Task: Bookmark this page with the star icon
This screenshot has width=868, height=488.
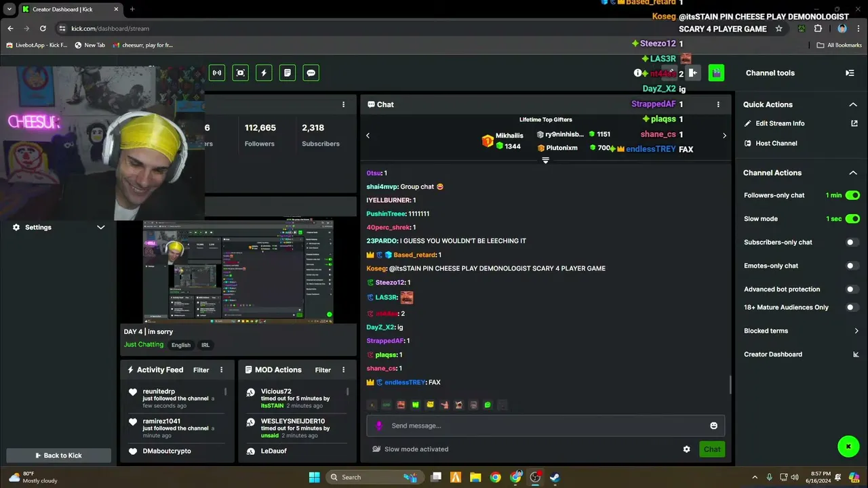Action: 778,28
